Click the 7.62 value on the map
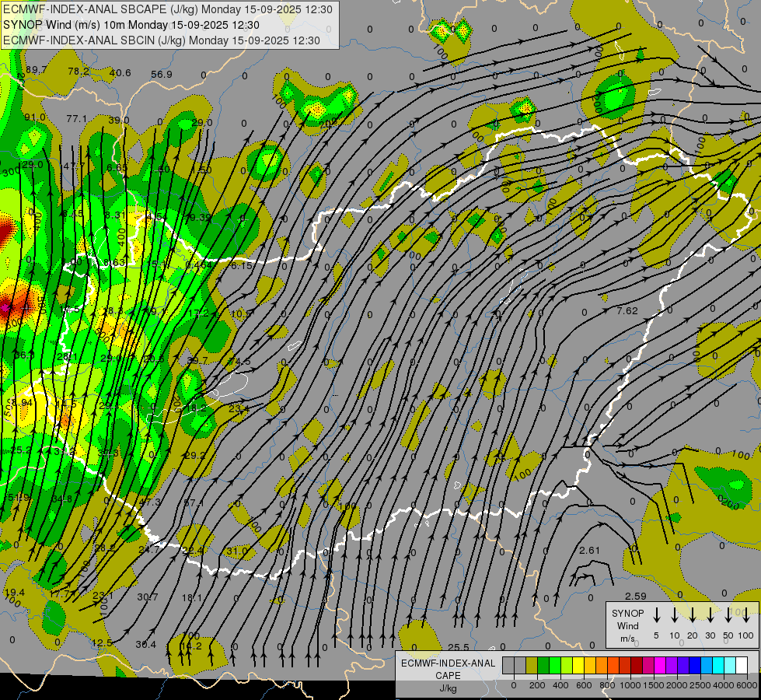Viewport: 761px width, 700px height. (x=627, y=310)
